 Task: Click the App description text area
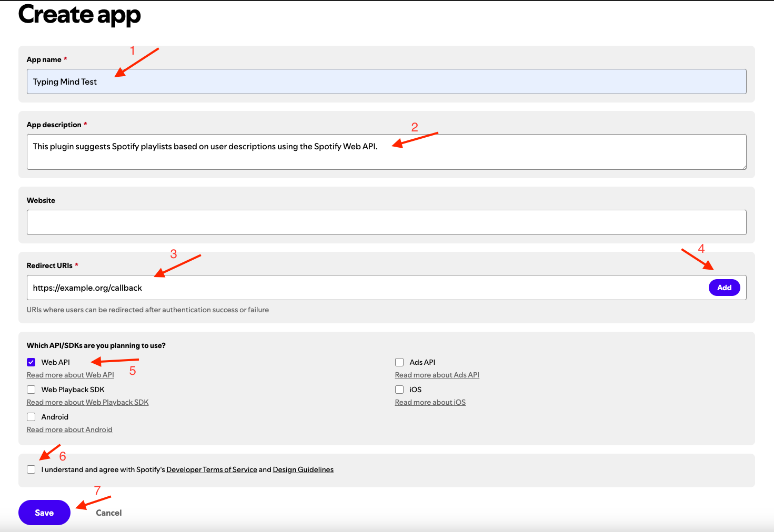[386, 152]
